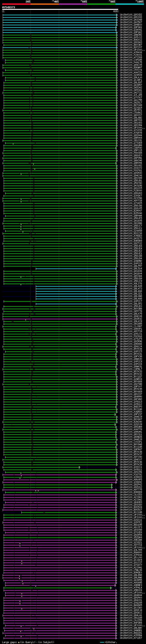The width and height of the screenshot is (146, 644).
Task: Select hit label UniRef100_Q0Q289
Action: [x=131, y=603]
